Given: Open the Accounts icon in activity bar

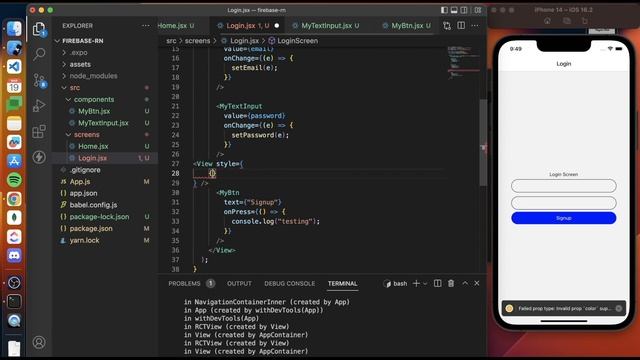Looking at the screenshot, I should [39, 342].
